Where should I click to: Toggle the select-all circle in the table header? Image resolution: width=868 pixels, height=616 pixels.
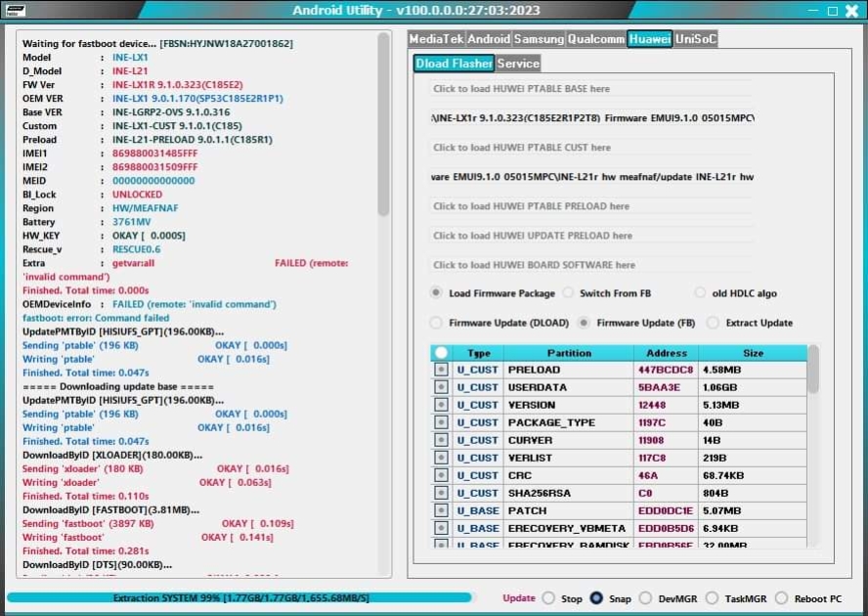[x=442, y=353]
